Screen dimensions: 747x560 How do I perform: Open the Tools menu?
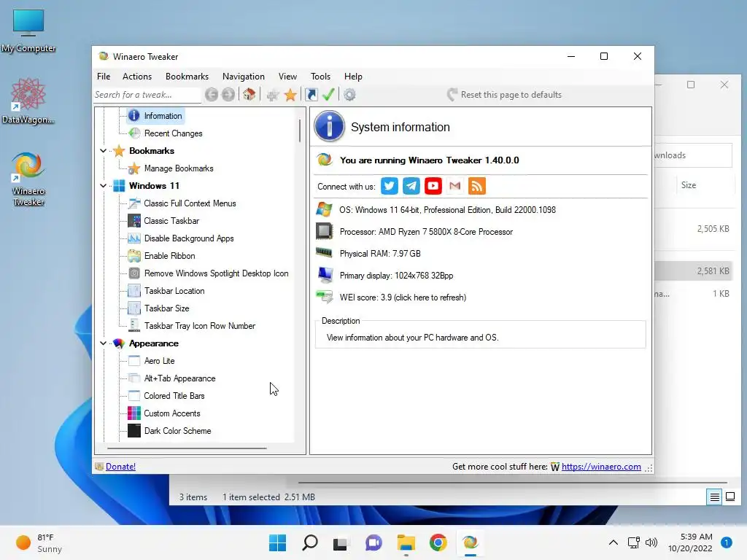point(320,76)
